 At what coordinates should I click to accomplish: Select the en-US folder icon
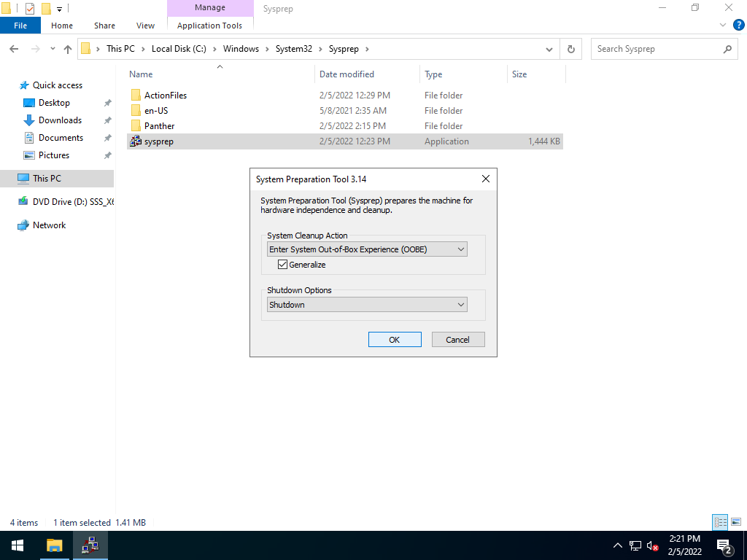click(136, 111)
